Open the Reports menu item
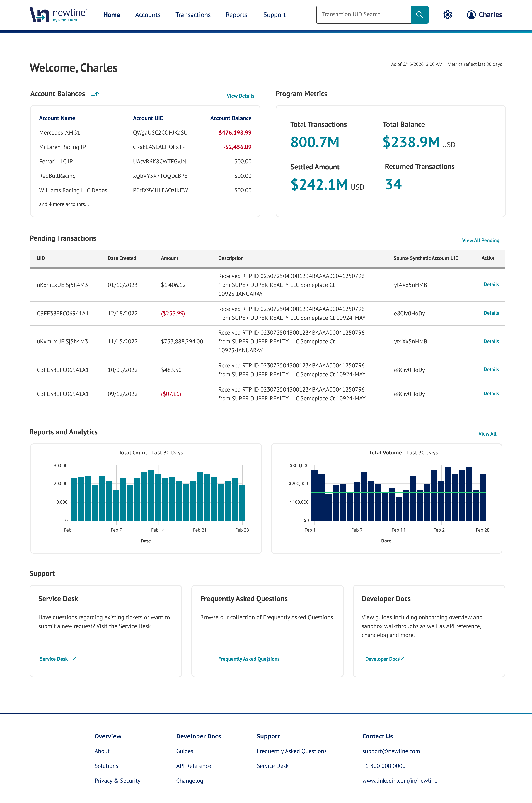This screenshot has height=803, width=532. click(236, 15)
